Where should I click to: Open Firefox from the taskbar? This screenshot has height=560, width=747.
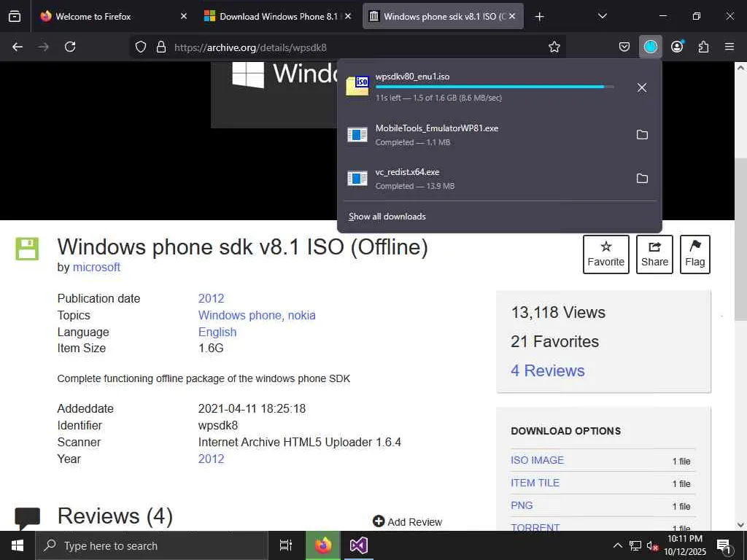(322, 545)
